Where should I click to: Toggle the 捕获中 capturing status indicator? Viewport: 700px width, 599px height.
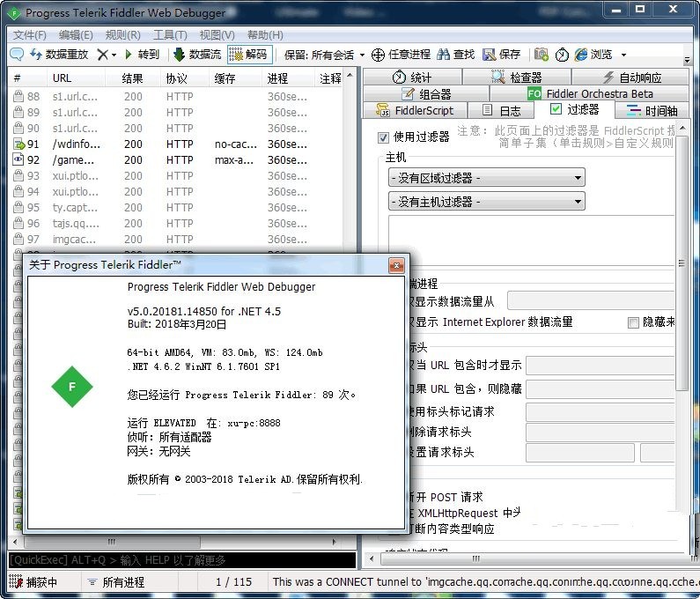coord(33,582)
